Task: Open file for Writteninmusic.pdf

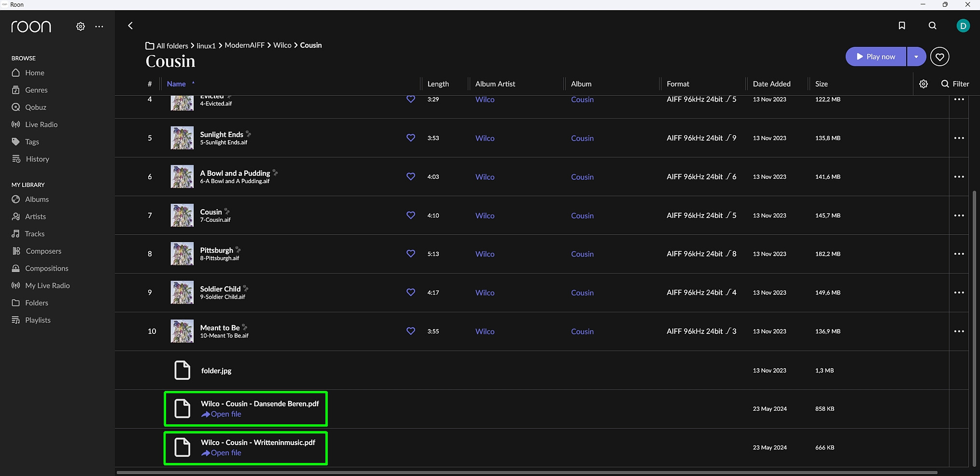Action: pyautogui.click(x=222, y=453)
